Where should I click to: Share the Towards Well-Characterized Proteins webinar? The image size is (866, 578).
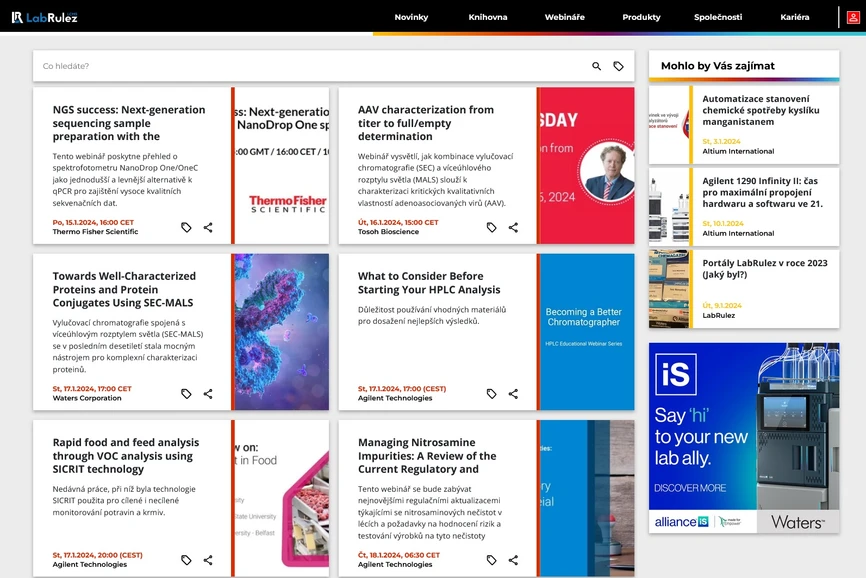[x=208, y=394]
